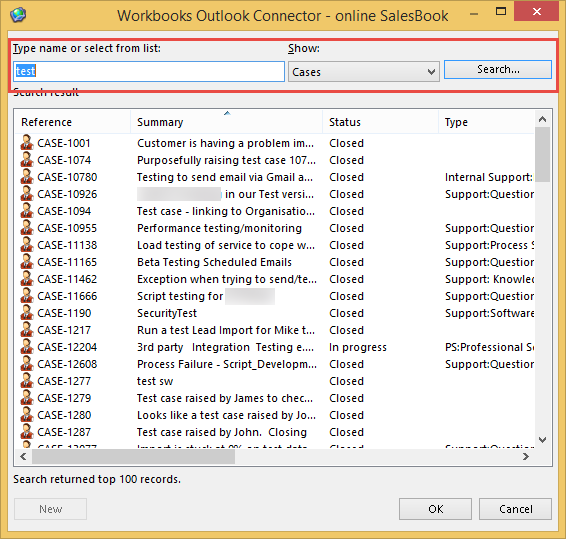This screenshot has height=539, width=566.
Task: Click the vertical scrollbar up arrow
Action: [x=543, y=119]
